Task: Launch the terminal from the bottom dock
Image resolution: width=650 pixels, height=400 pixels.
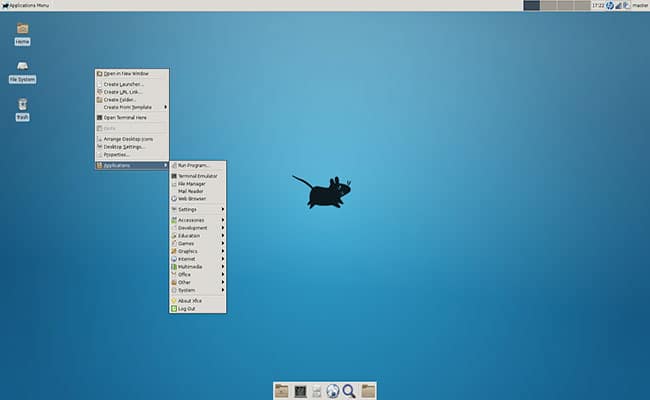Action: pos(300,391)
